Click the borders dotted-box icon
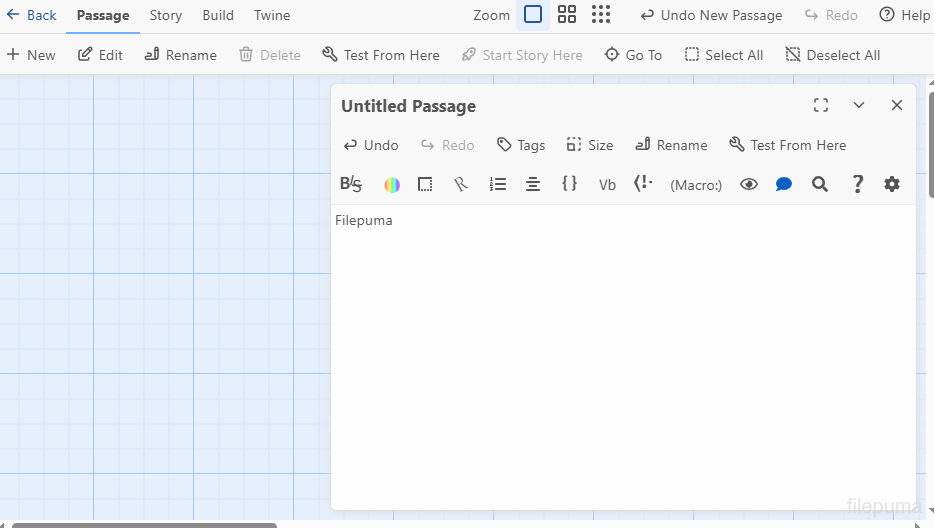934x528 pixels. (x=425, y=184)
